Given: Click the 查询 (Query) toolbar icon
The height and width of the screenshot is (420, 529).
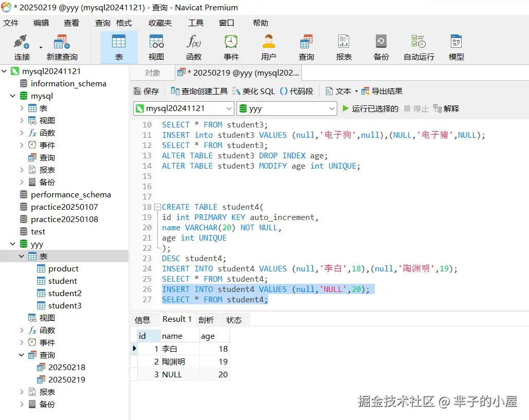Looking at the screenshot, I should pyautogui.click(x=306, y=47).
